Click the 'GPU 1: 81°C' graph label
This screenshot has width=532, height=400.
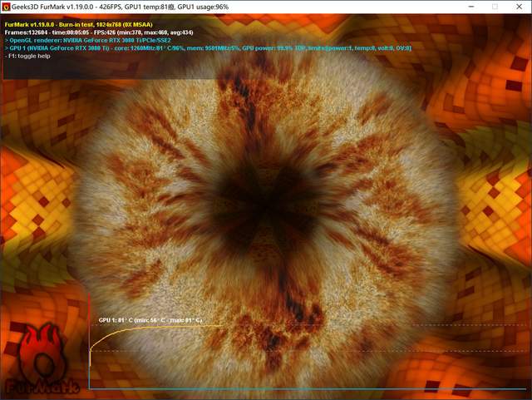[x=150, y=320]
